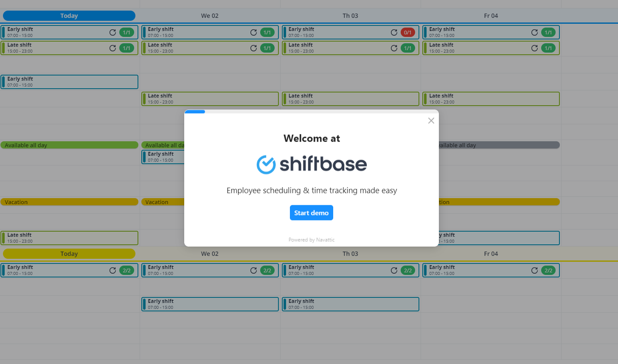Select We 02 header in the yellow-lined schedule
The width and height of the screenshot is (618, 364).
(210, 254)
